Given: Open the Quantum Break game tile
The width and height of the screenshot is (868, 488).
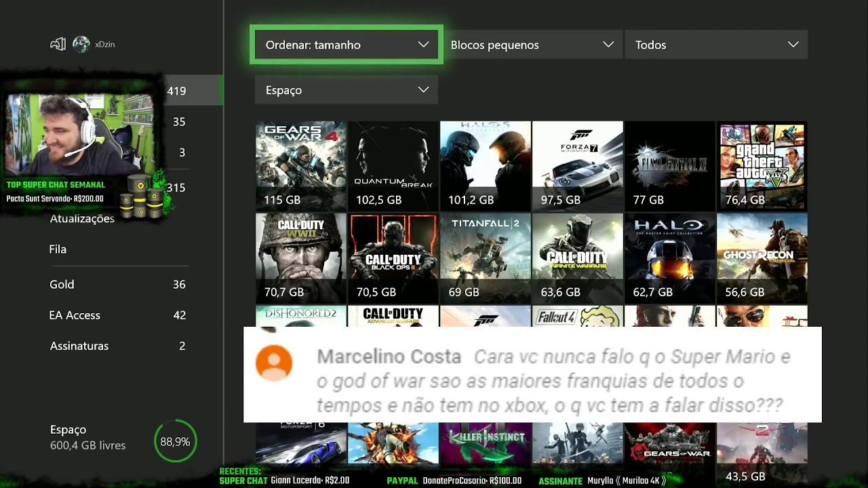Looking at the screenshot, I should (393, 166).
